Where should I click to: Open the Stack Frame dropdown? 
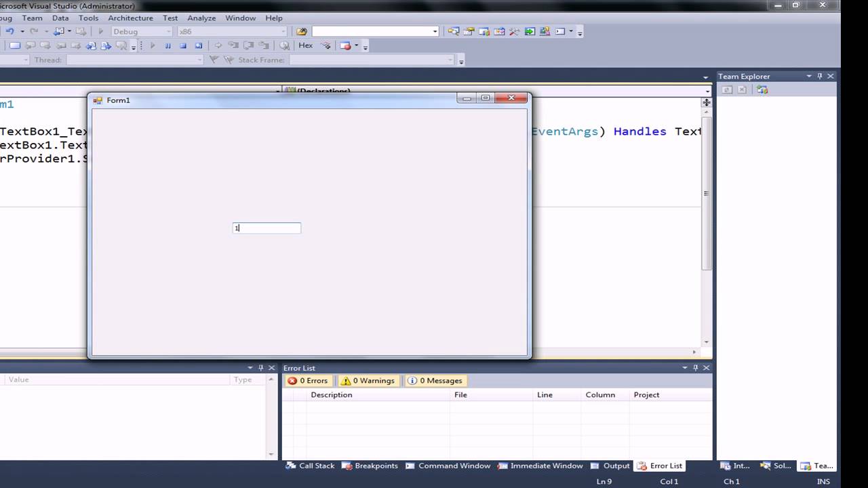450,60
